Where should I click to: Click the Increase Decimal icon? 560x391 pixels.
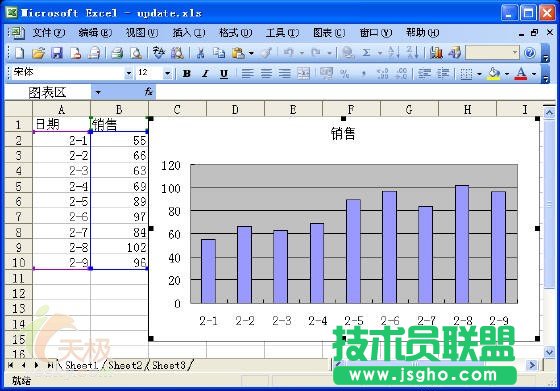click(x=382, y=74)
